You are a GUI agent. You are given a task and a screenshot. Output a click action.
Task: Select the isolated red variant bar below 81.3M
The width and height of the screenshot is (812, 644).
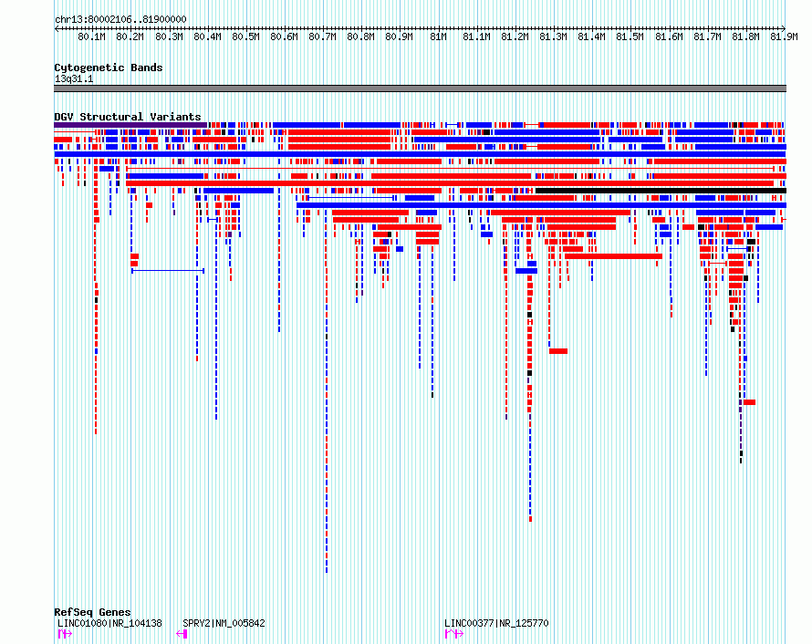(558, 351)
